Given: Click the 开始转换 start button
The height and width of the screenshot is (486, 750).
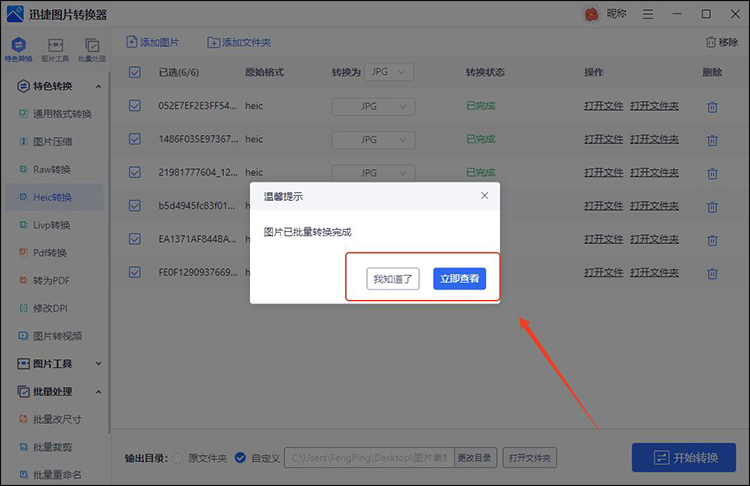Looking at the screenshot, I should click(684, 458).
